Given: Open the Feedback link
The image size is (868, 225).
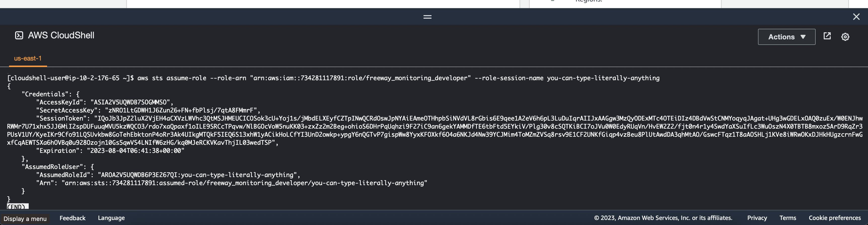Looking at the screenshot, I should (x=73, y=218).
